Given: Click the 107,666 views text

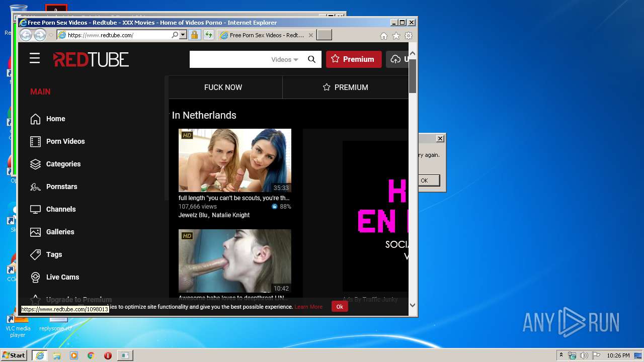Looking at the screenshot, I should click(198, 207).
